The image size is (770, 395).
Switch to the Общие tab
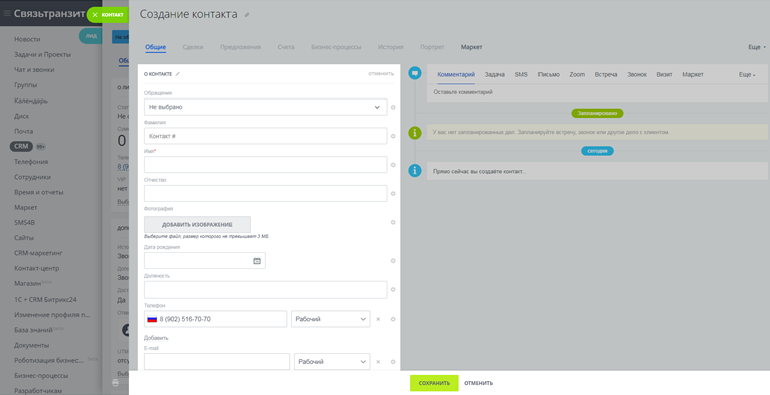155,47
